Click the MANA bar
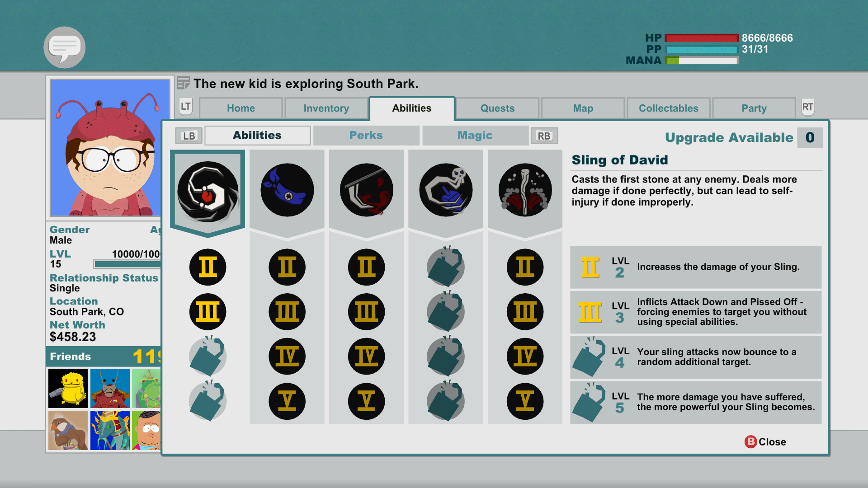Image resolution: width=868 pixels, height=488 pixels. tap(702, 61)
